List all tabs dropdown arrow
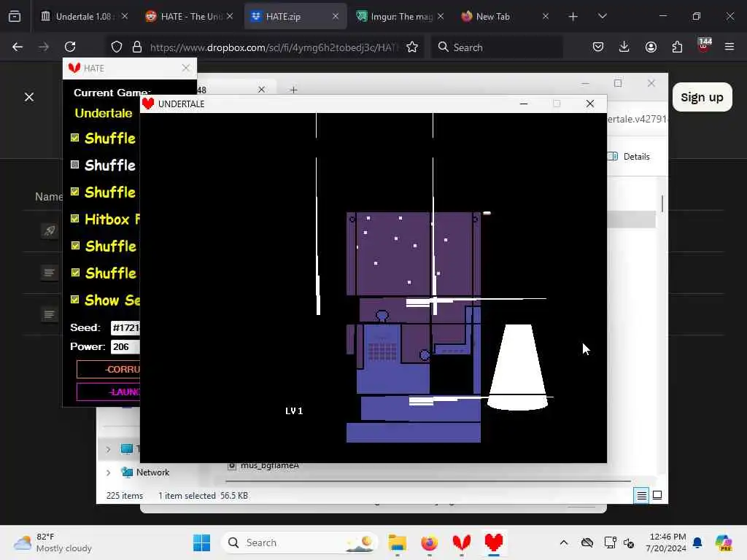The width and height of the screenshot is (747, 560). click(602, 16)
